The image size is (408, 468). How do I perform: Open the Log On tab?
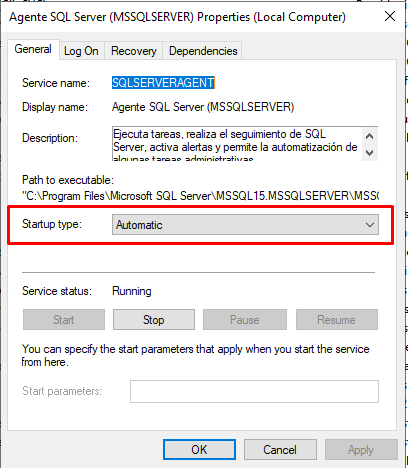point(81,51)
